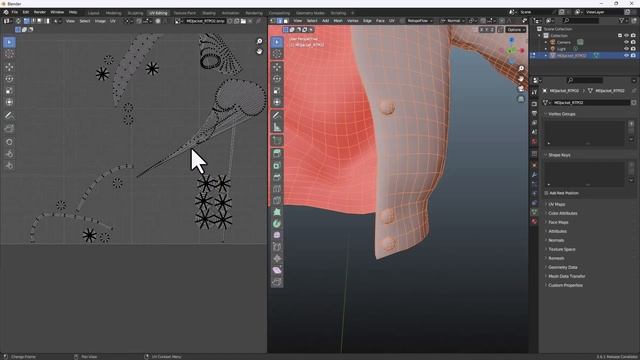Click the UV editor zoom magnifier icon
The image size is (640, 360).
pyautogui.click(x=259, y=41)
